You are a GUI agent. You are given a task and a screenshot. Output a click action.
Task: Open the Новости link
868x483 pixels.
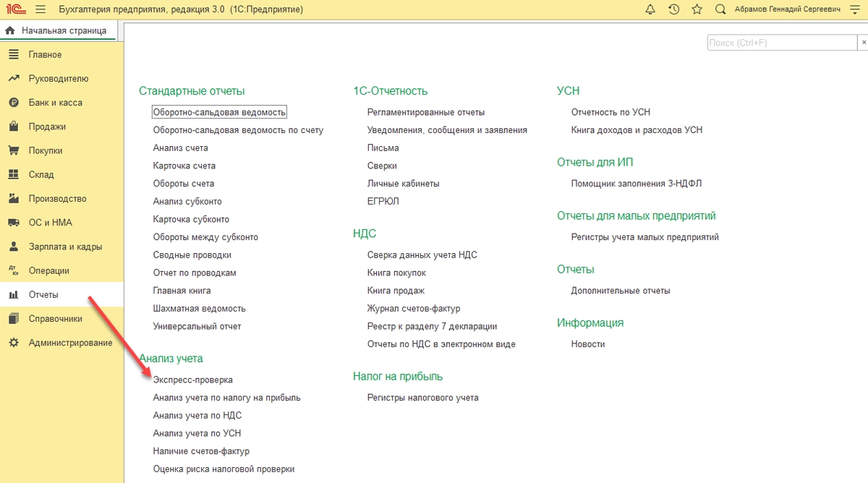[588, 344]
